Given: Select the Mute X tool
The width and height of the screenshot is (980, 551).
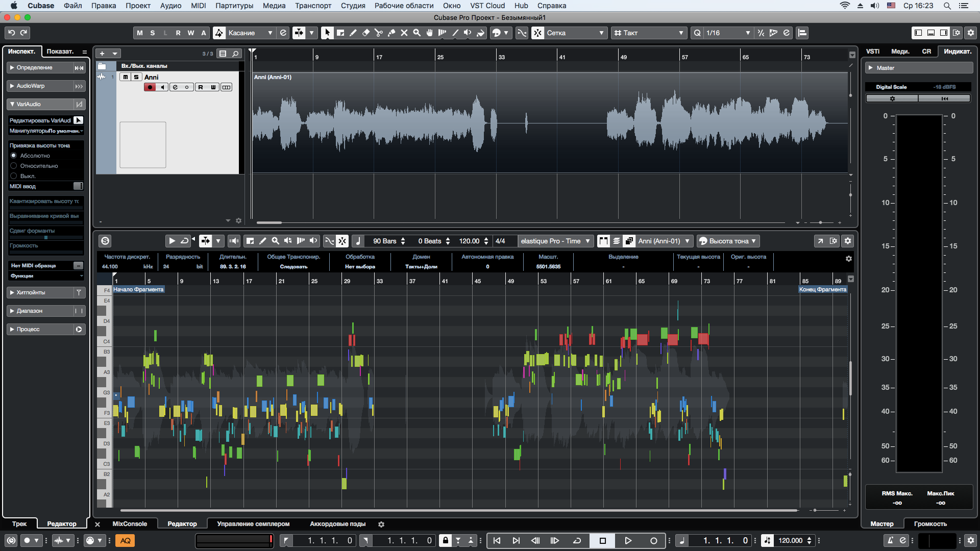Looking at the screenshot, I should click(x=404, y=33).
